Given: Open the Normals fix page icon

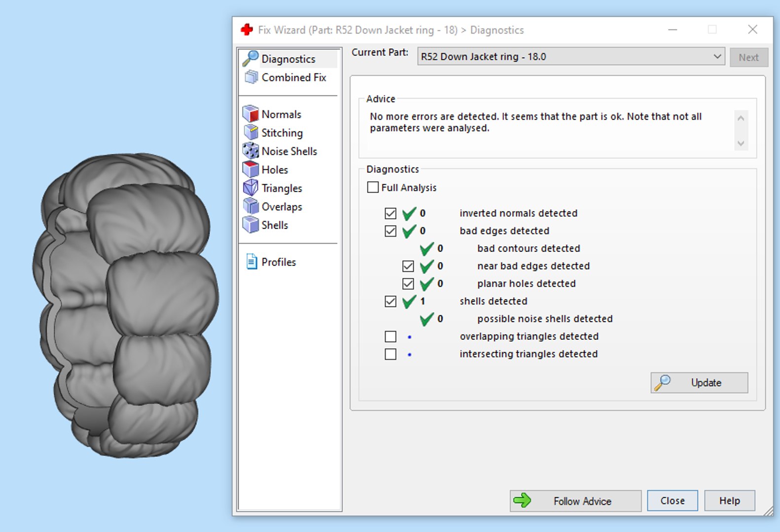Looking at the screenshot, I should (250, 114).
